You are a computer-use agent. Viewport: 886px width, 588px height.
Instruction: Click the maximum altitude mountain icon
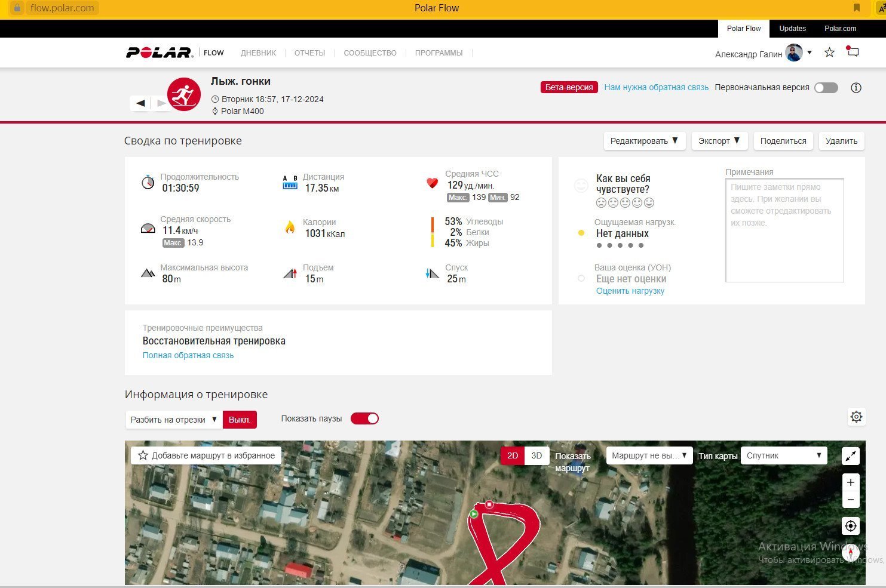tap(148, 273)
